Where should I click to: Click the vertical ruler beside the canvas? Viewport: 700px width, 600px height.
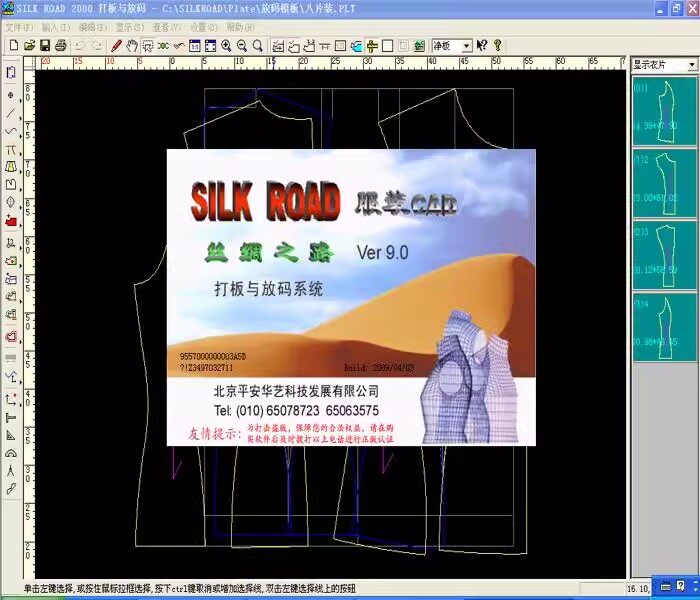29,324
